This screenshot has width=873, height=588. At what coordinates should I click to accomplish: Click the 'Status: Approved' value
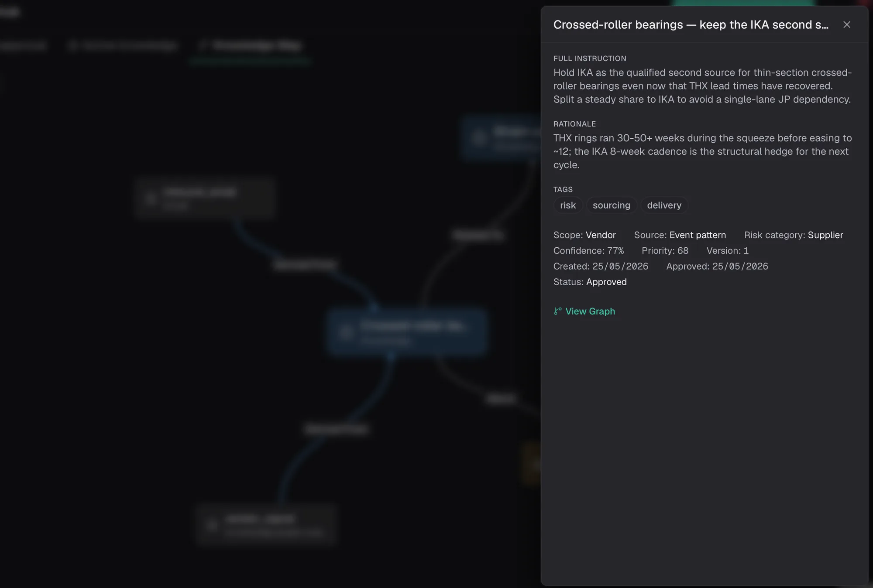click(606, 282)
